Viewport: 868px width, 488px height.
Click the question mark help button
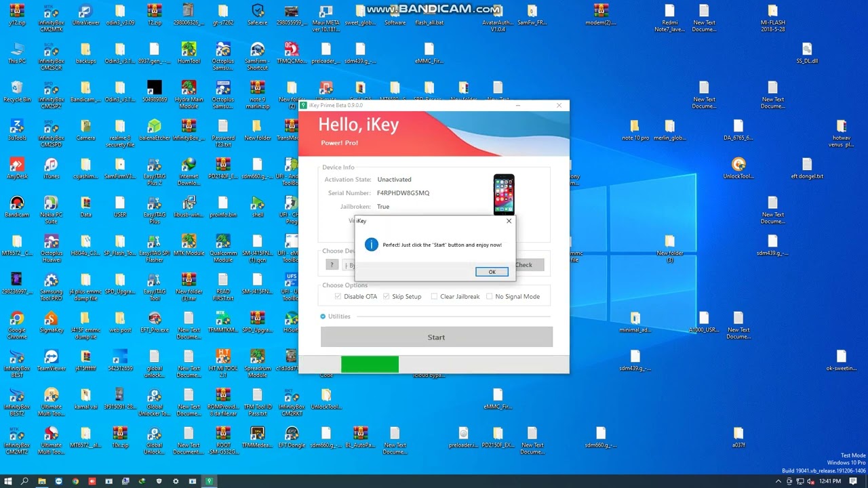(332, 265)
